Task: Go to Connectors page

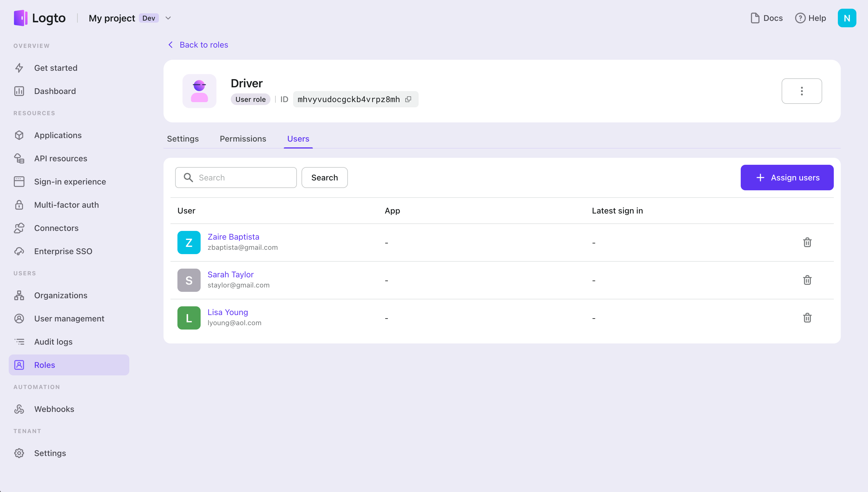Action: point(56,228)
